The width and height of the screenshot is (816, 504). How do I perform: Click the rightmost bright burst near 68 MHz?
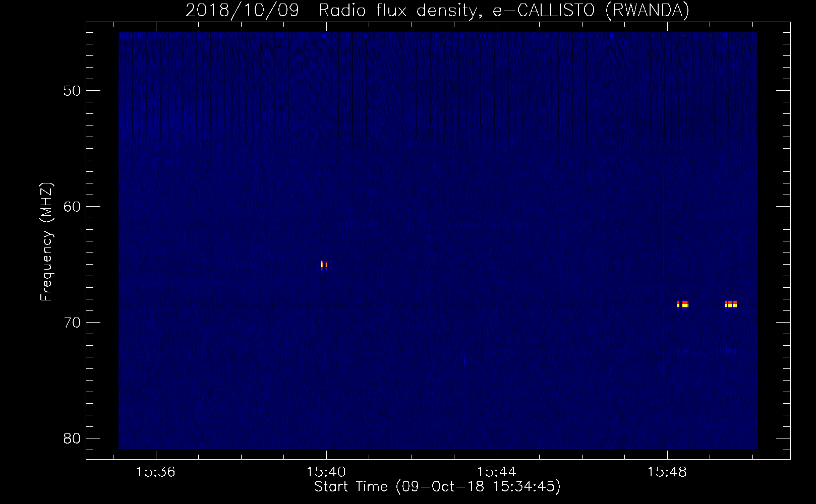[731, 304]
